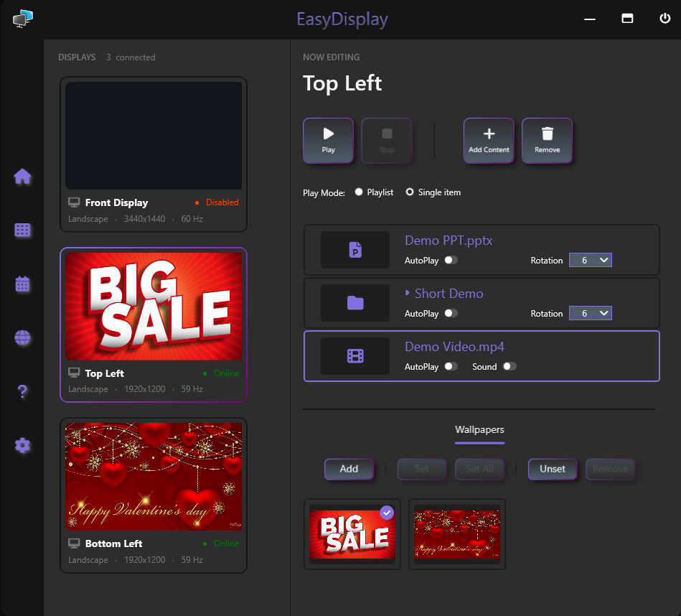Click the EasyDisplay logo icon
681x616 pixels.
pos(23,19)
